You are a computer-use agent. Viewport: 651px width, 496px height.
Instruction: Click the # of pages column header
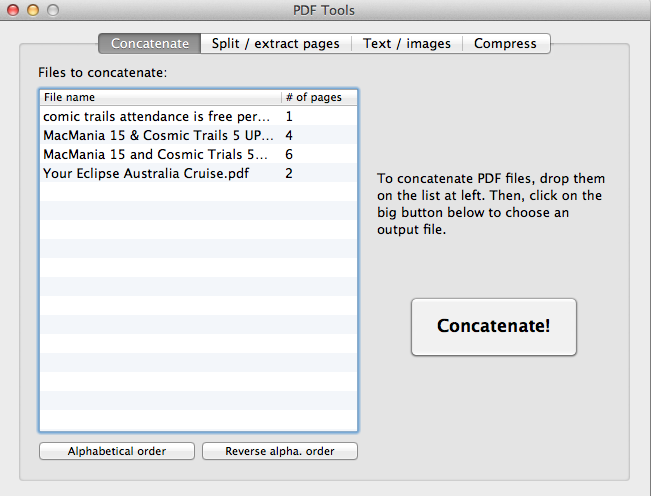[x=318, y=98]
